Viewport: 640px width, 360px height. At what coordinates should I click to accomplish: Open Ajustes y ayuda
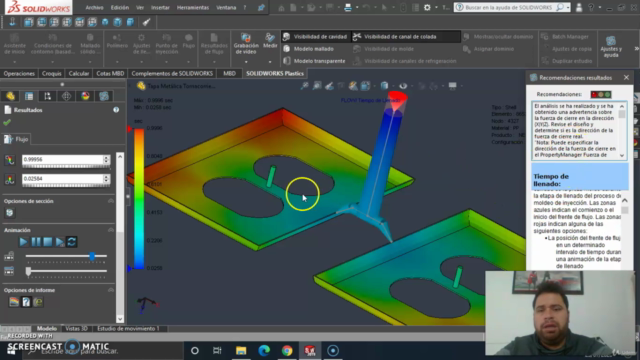[611, 46]
